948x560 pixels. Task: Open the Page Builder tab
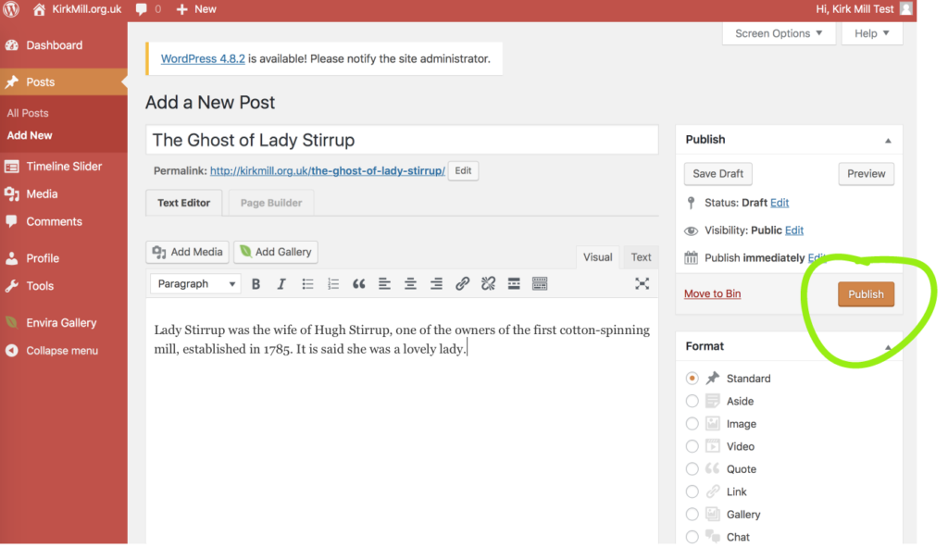click(x=271, y=203)
